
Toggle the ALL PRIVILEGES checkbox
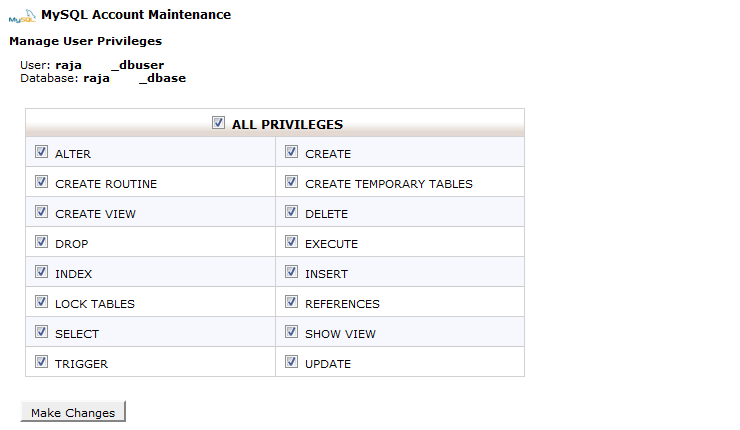(x=219, y=123)
